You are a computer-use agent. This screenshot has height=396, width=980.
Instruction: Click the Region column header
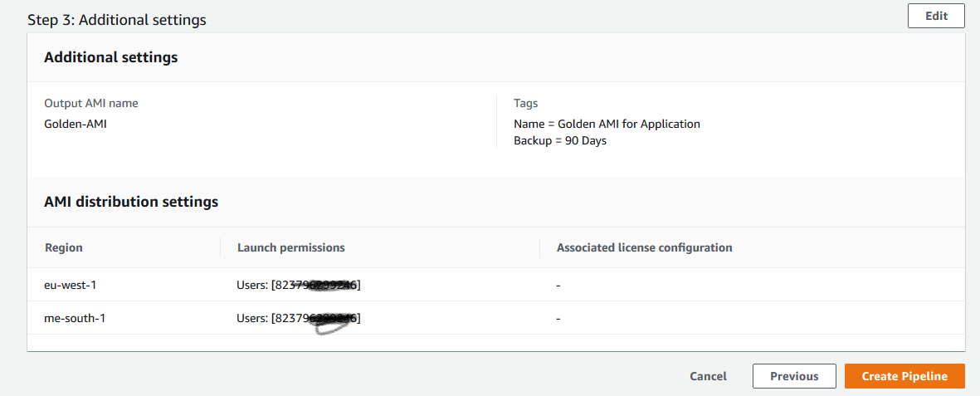point(63,247)
